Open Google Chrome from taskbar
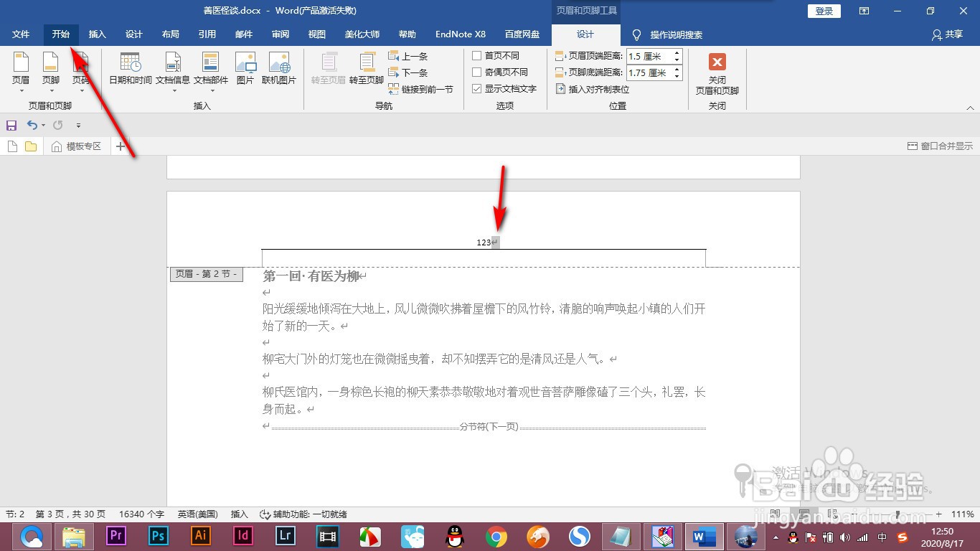 [x=496, y=536]
